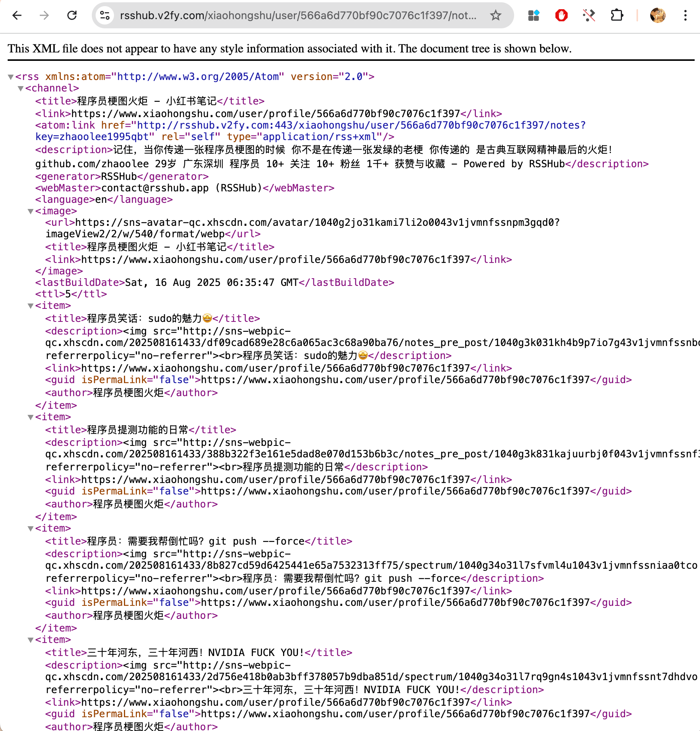700x731 pixels.
Task: Open the grid extension icon with blue diamond
Action: (x=534, y=15)
